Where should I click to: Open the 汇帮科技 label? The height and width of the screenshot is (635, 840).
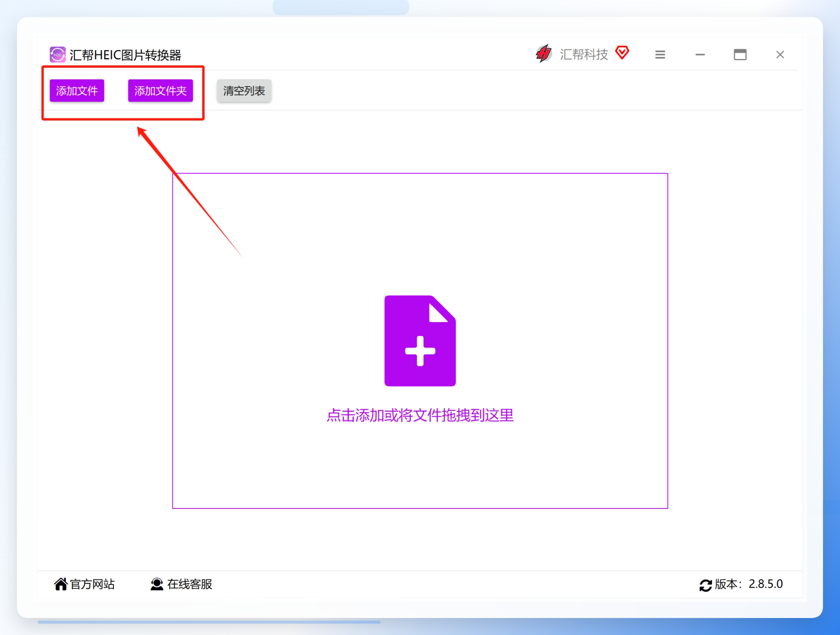[x=584, y=55]
